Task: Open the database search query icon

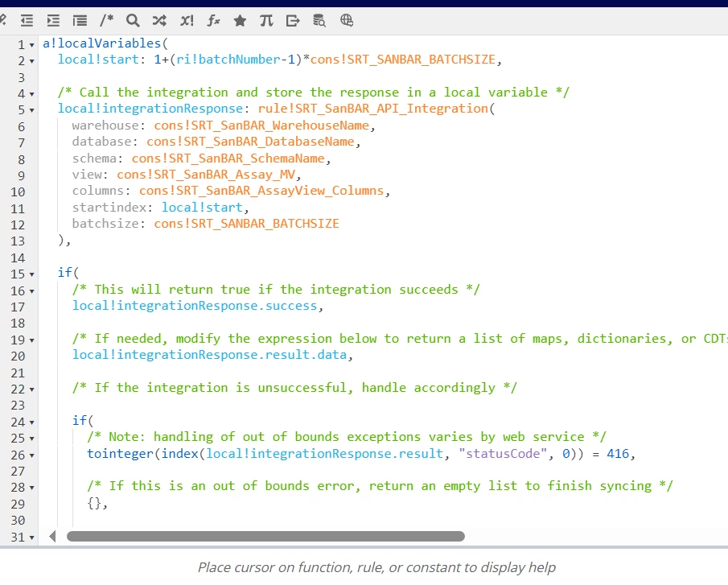Action: [319, 20]
